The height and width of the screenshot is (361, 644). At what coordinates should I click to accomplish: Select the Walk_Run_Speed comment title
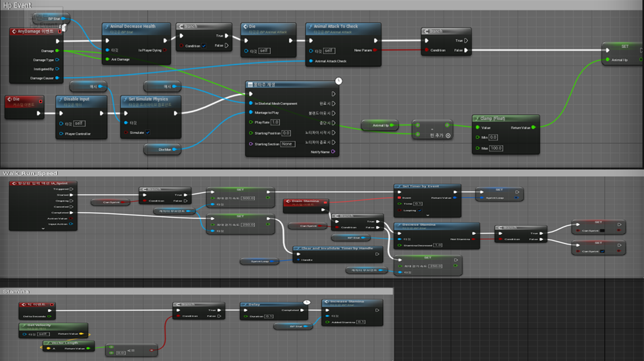coord(30,173)
